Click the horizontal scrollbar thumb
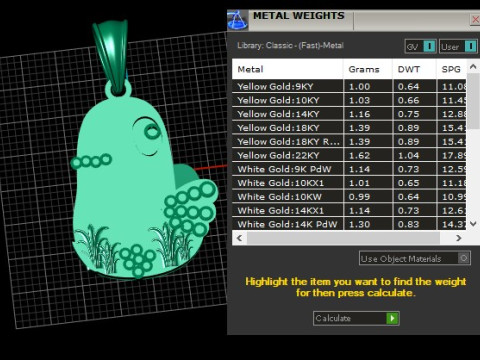480x360 pixels. click(x=343, y=238)
